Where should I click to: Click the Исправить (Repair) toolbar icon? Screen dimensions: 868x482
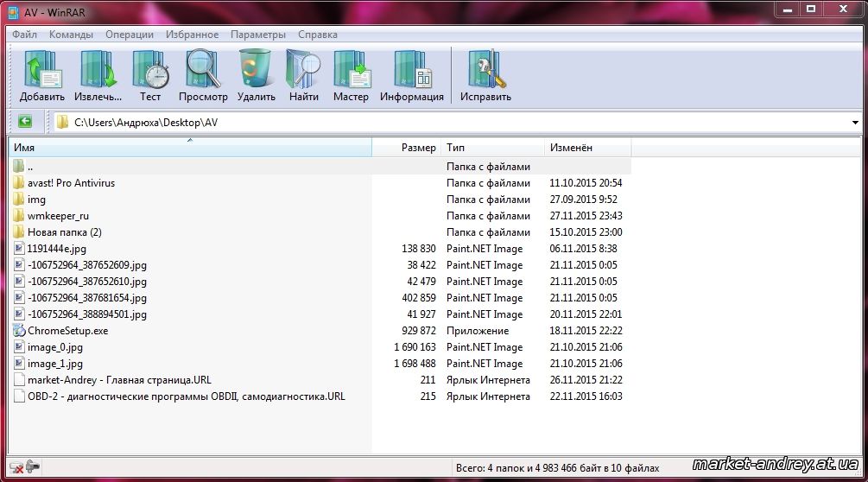485,75
